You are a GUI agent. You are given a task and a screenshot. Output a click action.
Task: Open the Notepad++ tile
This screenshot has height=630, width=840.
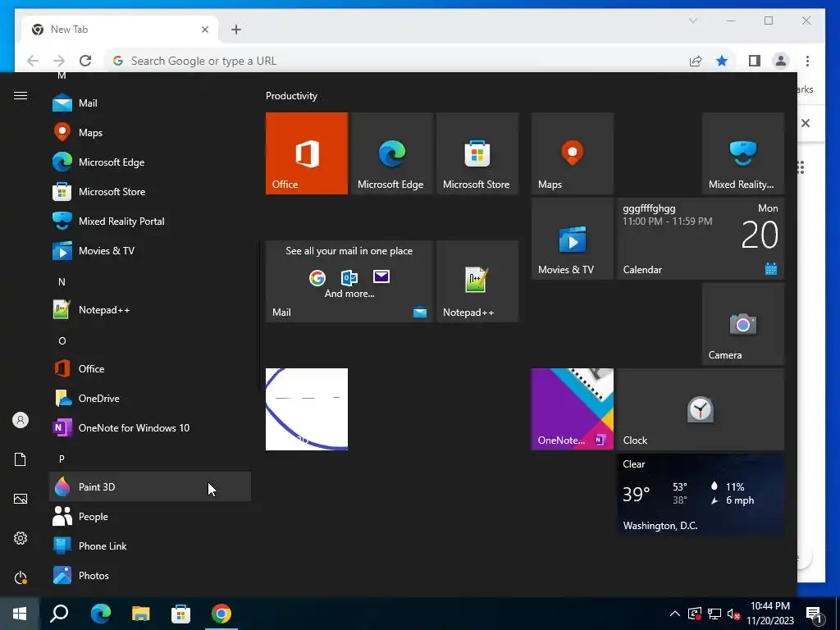pos(477,281)
